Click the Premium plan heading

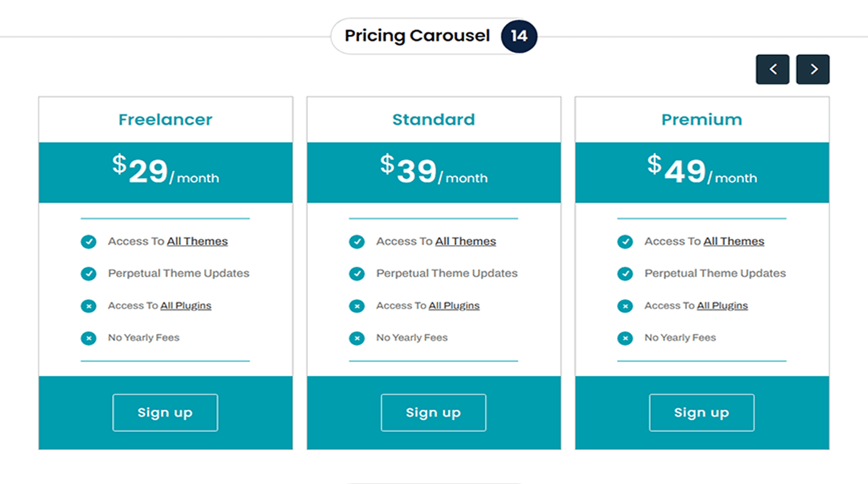(x=701, y=120)
